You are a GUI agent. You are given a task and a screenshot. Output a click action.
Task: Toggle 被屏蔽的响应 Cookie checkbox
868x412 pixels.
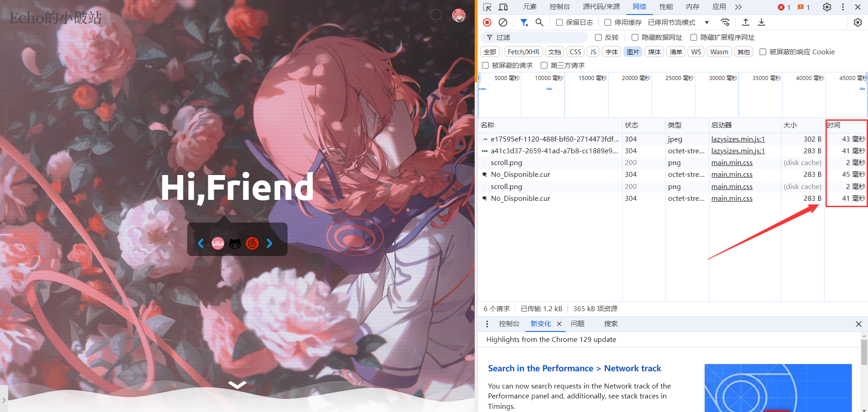(763, 52)
